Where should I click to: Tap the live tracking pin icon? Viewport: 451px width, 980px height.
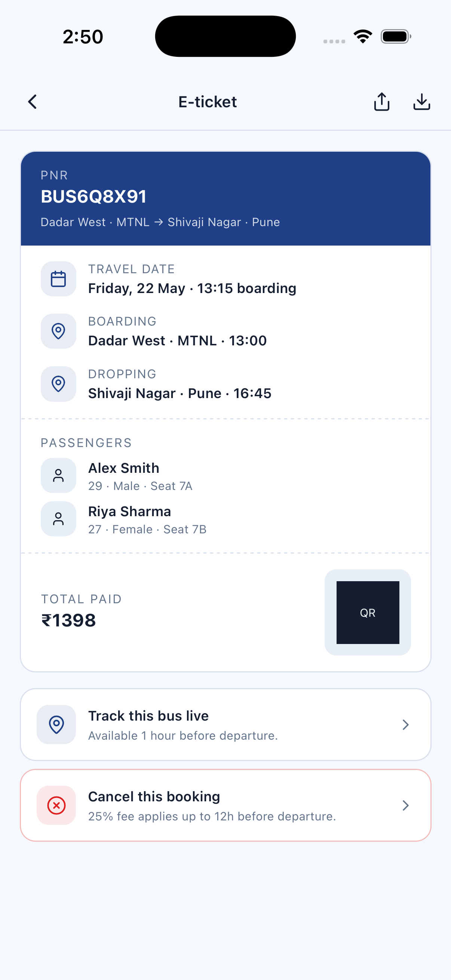(56, 724)
